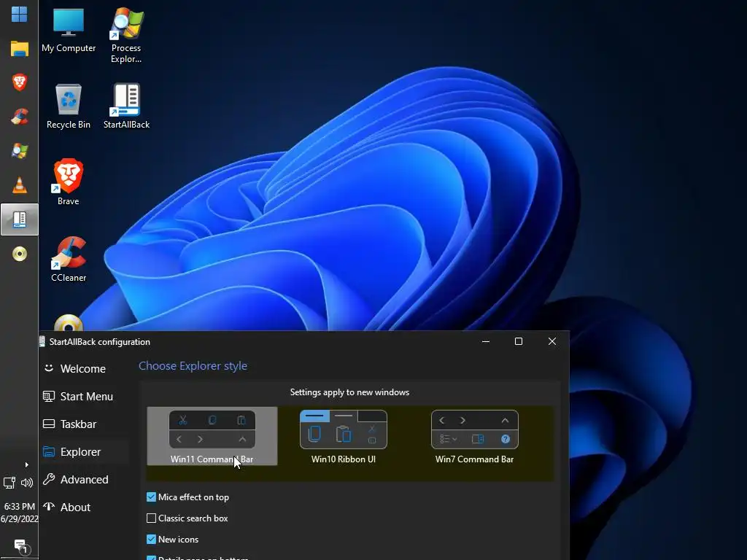Launch VLC media player from taskbar
The image size is (747, 560).
[x=19, y=184]
